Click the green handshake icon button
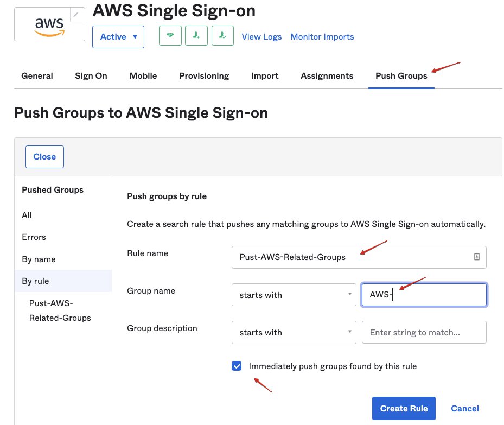Screen dimensions: 504x425 (170, 36)
